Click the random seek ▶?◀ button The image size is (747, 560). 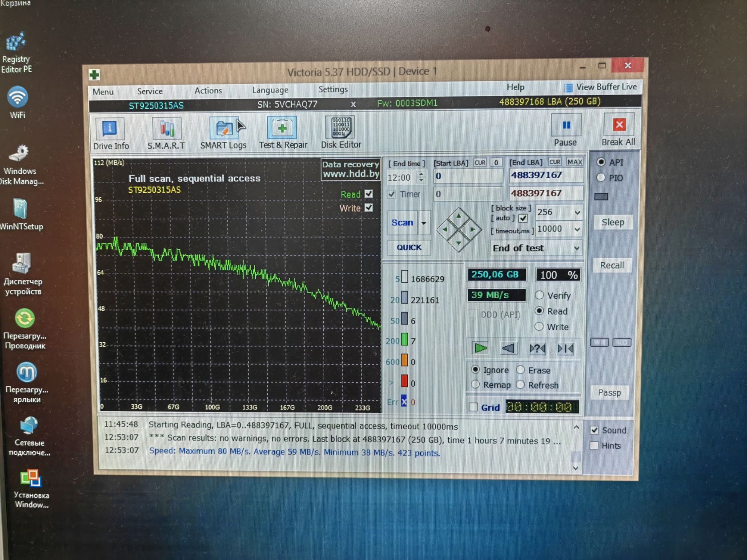point(537,348)
